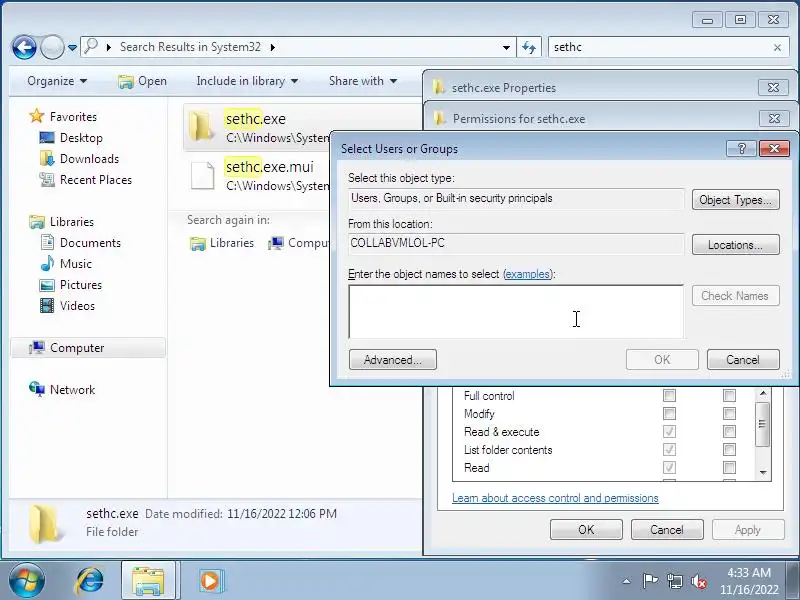Click the Network globe icon
800x600 pixels.
(37, 389)
